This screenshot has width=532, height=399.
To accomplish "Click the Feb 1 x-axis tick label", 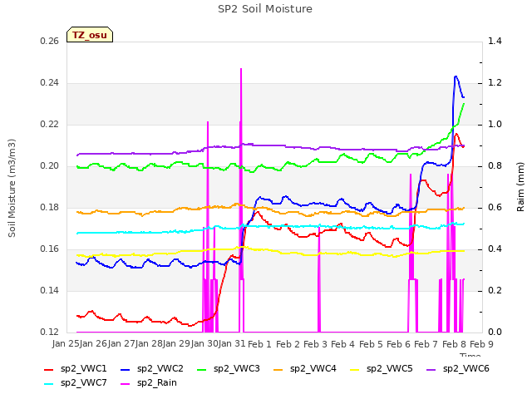I will point(259,344).
